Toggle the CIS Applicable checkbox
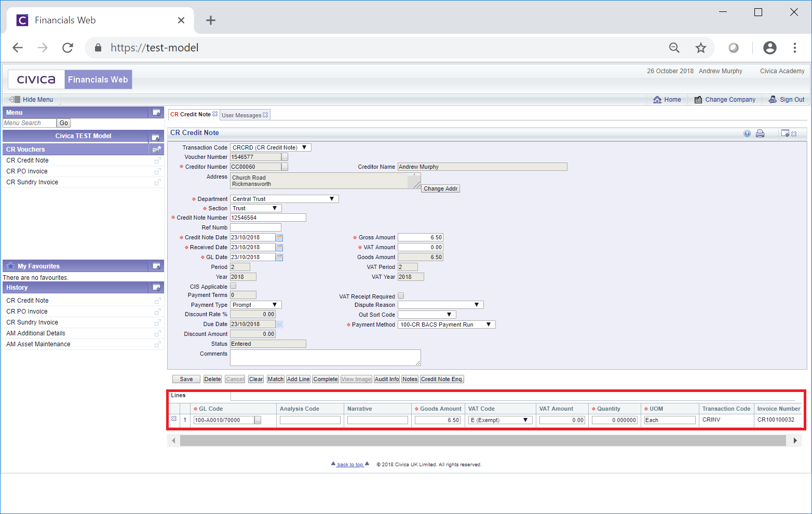Viewport: 812px width, 514px height. click(233, 286)
